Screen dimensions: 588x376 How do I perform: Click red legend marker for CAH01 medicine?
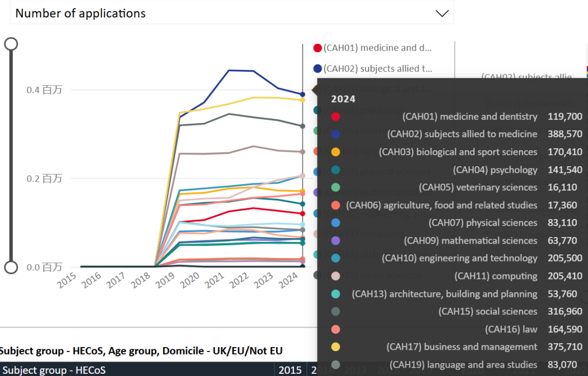click(x=317, y=48)
